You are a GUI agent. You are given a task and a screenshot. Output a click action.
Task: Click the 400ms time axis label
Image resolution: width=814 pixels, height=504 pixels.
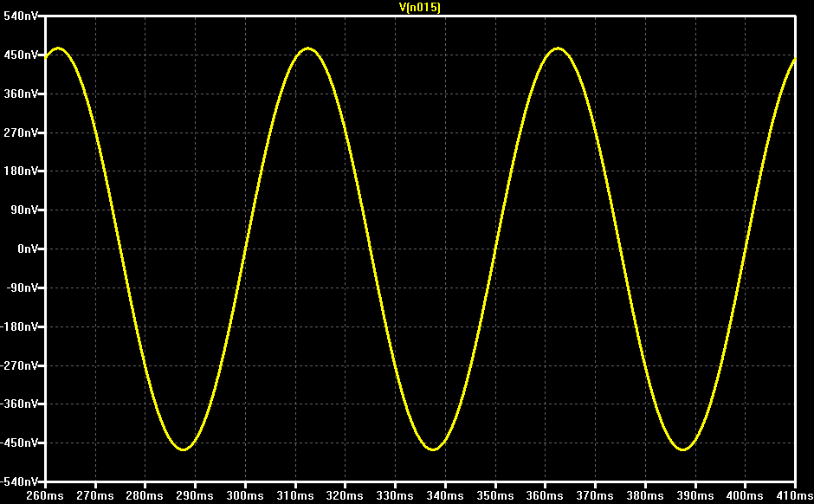coord(745,495)
